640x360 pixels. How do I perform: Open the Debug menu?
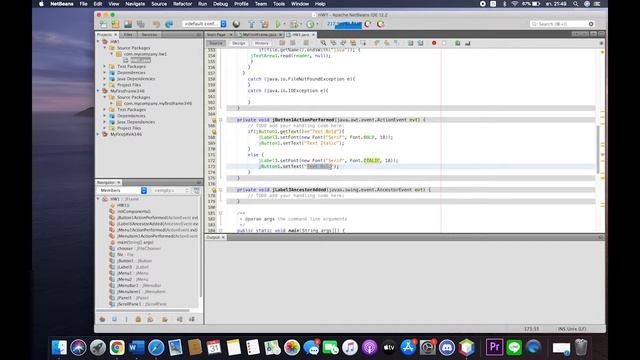click(220, 4)
